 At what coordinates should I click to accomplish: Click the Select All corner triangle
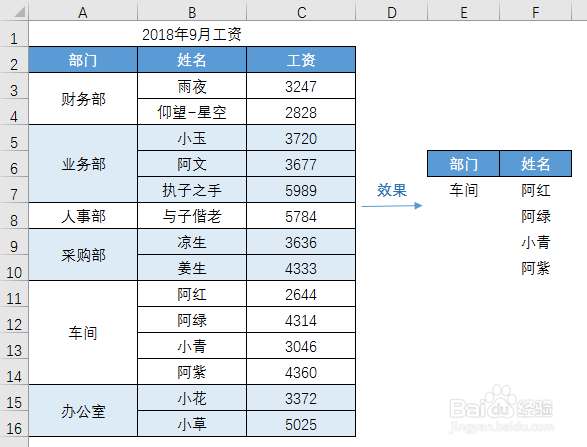pyautogui.click(x=19, y=12)
